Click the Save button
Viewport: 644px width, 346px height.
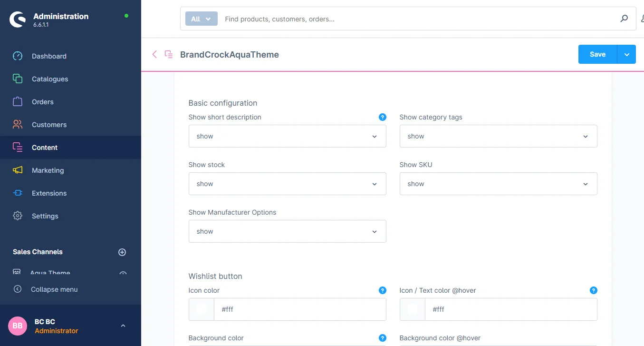(597, 54)
